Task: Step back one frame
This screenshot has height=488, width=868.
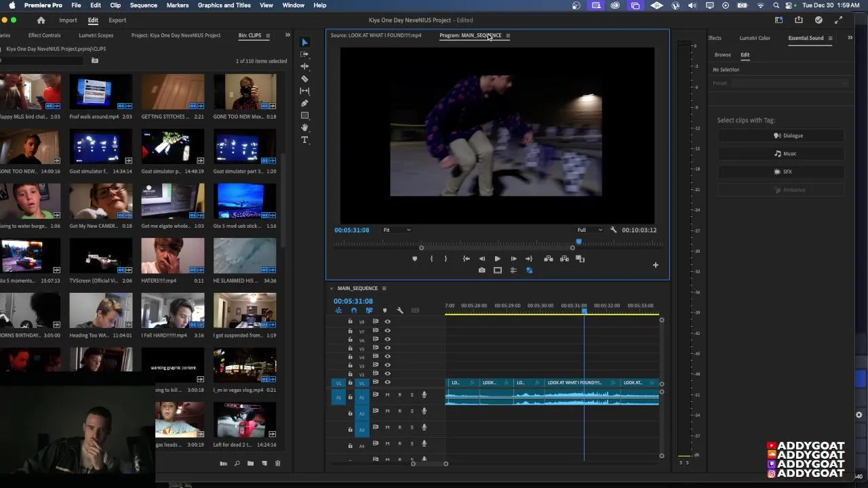Action: pos(481,259)
